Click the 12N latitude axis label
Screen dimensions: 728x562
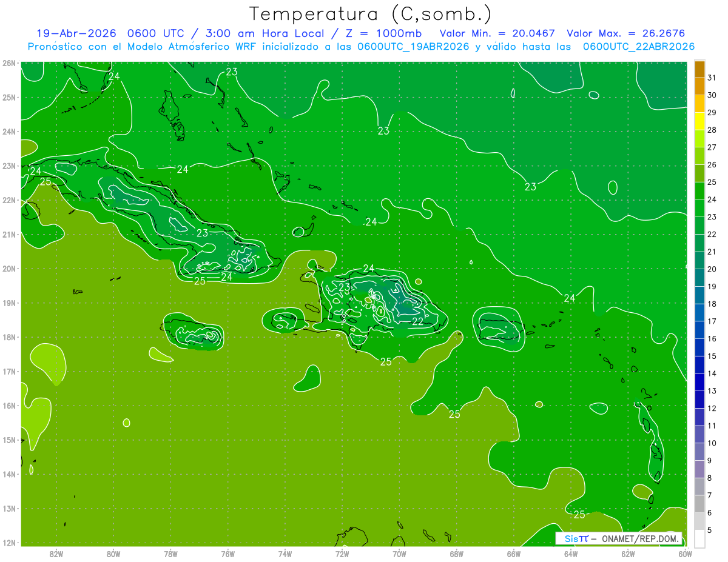(x=8, y=543)
